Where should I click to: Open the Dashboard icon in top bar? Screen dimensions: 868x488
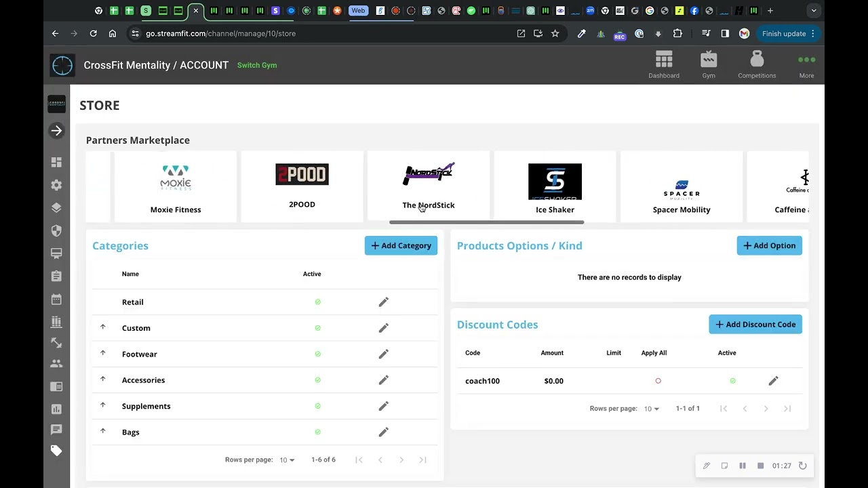tap(664, 65)
